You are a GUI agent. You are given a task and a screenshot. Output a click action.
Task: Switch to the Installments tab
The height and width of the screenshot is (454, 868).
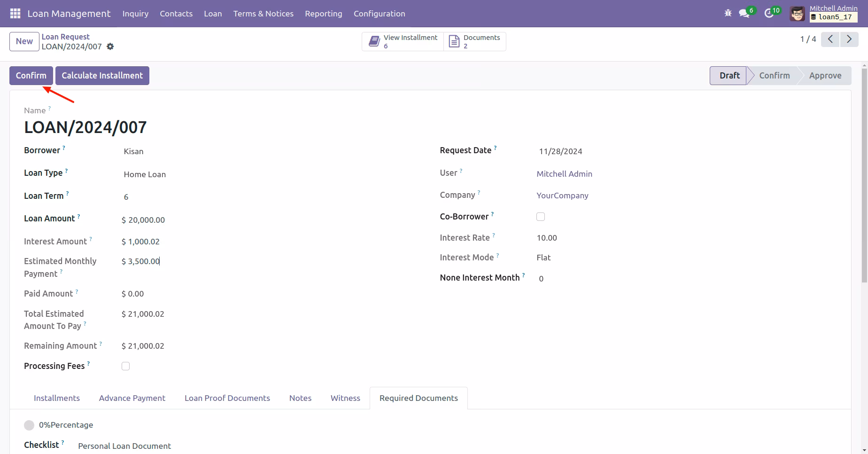coord(57,398)
